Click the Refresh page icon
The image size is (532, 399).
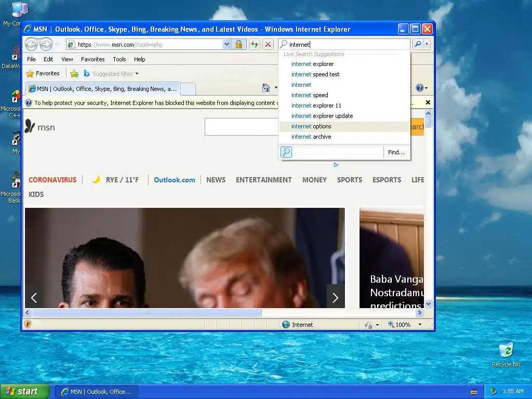[255, 45]
